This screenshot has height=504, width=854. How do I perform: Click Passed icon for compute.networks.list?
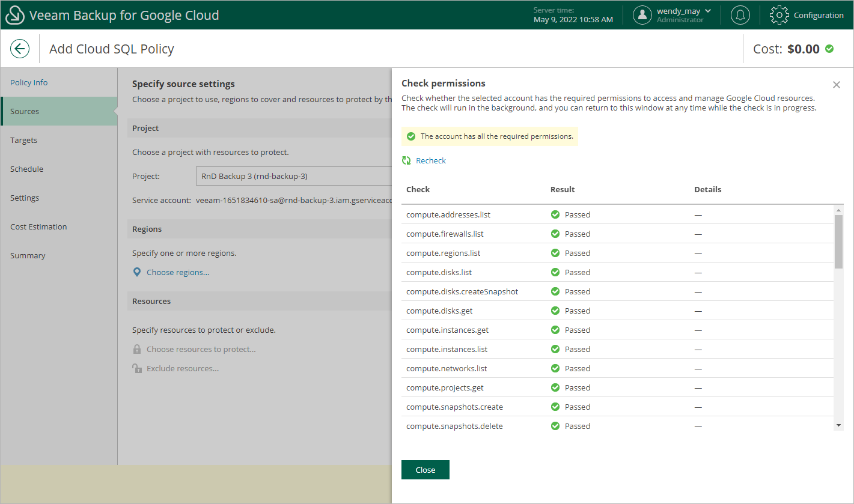coord(555,368)
